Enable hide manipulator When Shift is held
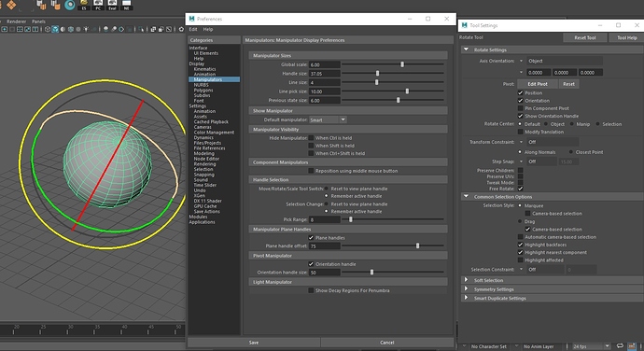Screen dimensions: 644x351 point(311,146)
